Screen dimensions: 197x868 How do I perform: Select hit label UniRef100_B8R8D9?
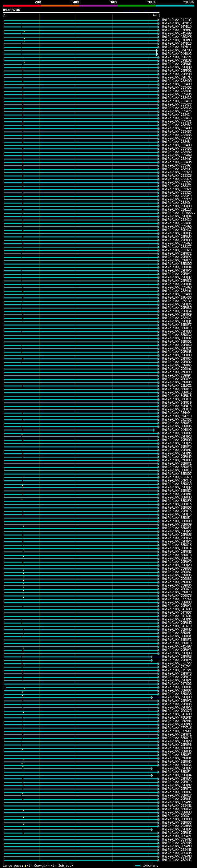(x=177, y=521)
